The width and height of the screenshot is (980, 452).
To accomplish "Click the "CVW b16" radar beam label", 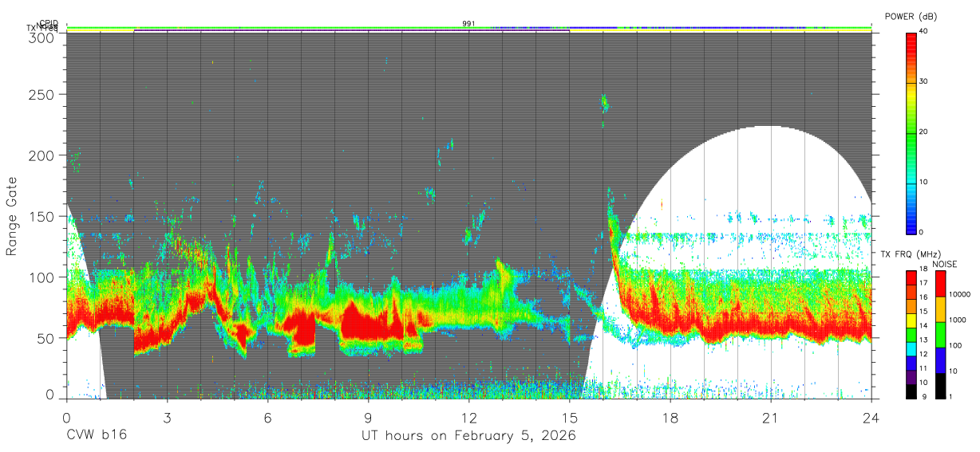I will coord(96,435).
